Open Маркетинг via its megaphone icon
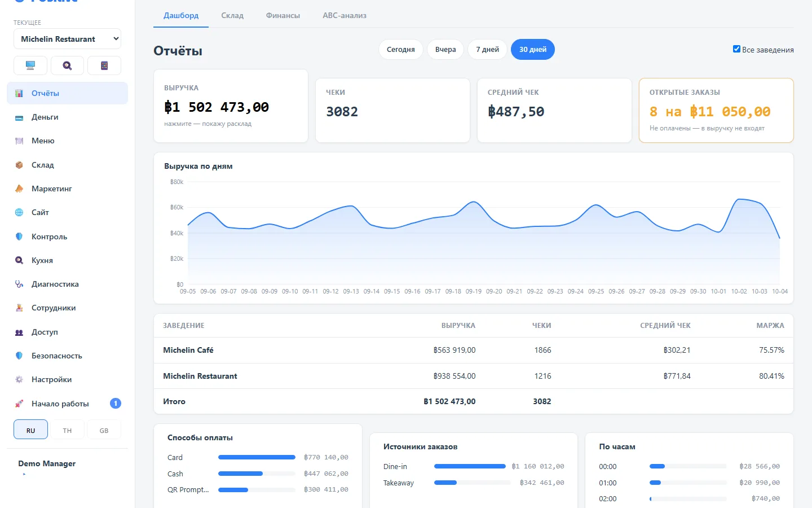Viewport: 812px width, 508px height. 19,189
